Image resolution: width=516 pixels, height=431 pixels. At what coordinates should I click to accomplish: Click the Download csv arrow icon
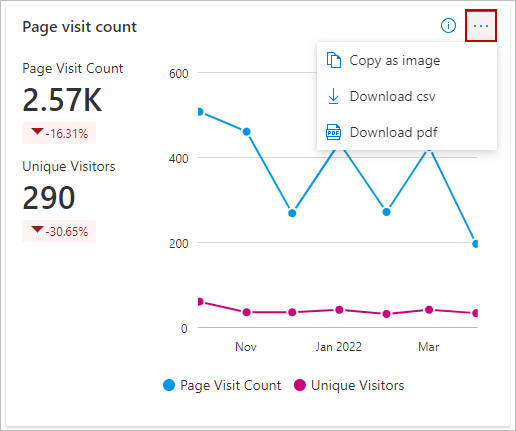pos(333,96)
